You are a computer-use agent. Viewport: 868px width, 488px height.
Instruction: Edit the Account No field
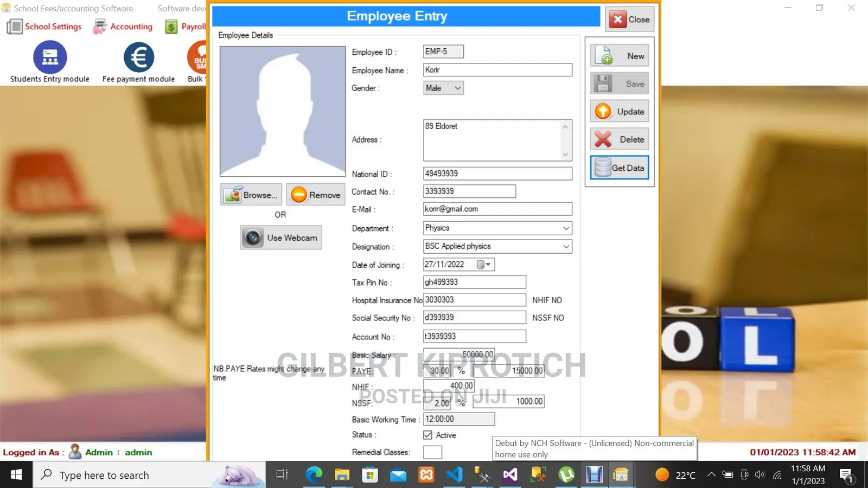click(x=474, y=336)
